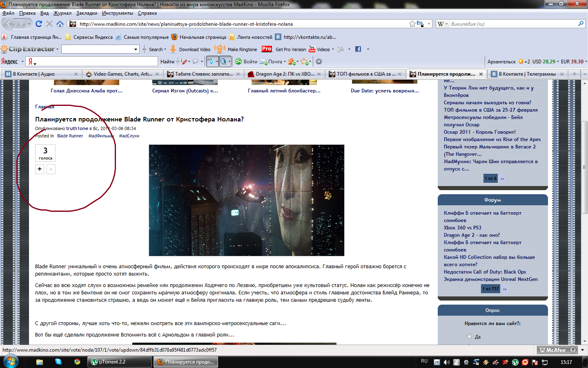Open the Файл menu
The image size is (588, 368).
tap(8, 13)
